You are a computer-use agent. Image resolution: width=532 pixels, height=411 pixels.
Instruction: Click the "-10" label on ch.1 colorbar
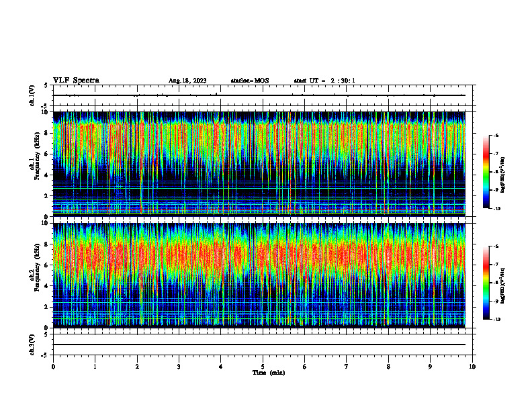click(x=496, y=209)
